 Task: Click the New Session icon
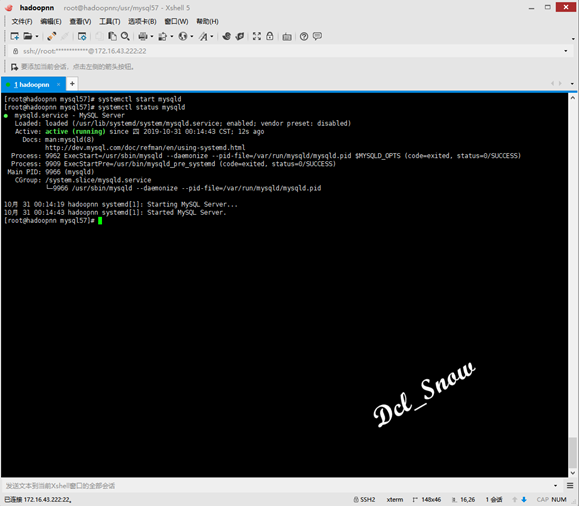tap(15, 36)
